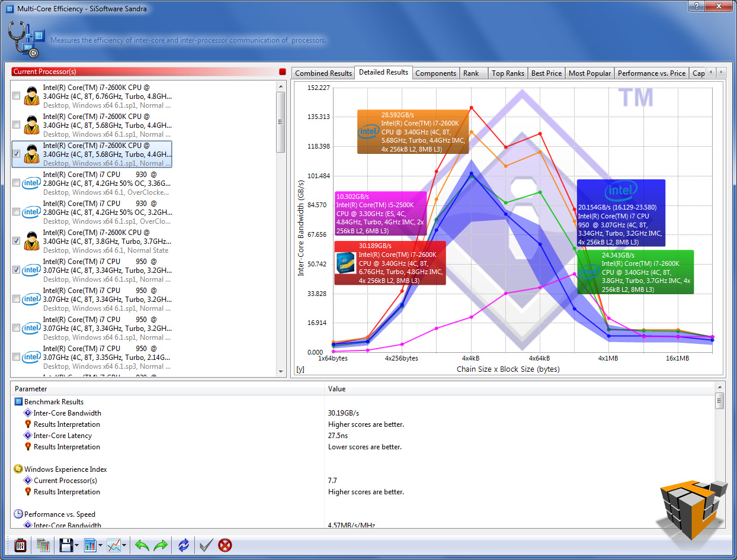Click the Performance vs. Speed clock icon
The width and height of the screenshot is (737, 560).
18,514
